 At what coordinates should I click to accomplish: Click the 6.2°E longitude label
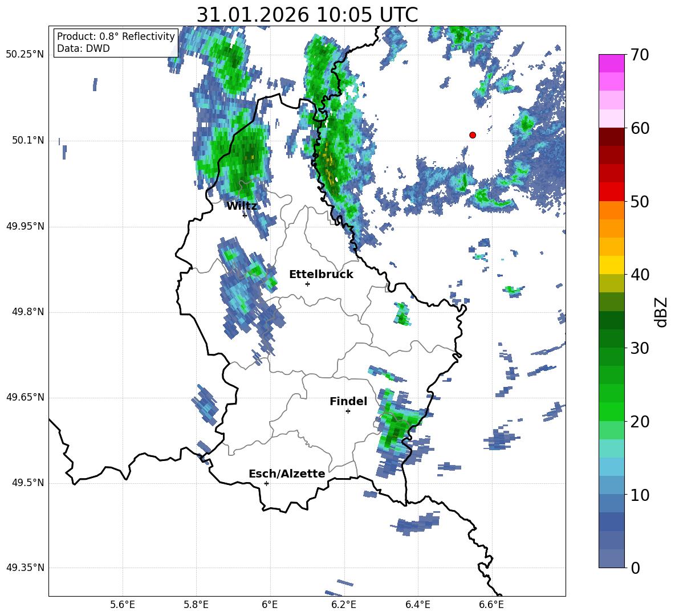click(344, 605)
